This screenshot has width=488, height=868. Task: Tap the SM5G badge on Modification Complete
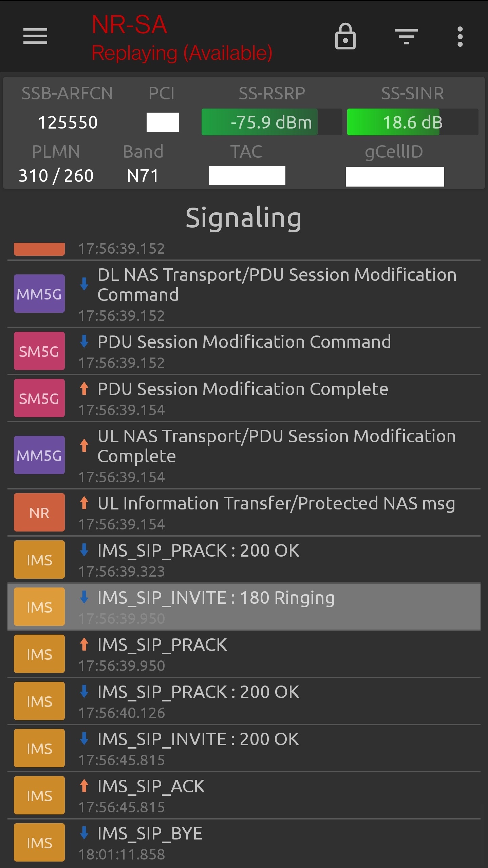[x=39, y=398]
